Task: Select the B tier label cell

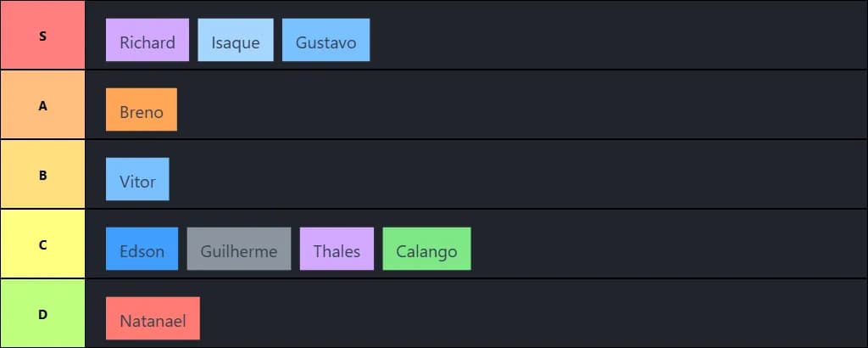Action: tap(42, 175)
